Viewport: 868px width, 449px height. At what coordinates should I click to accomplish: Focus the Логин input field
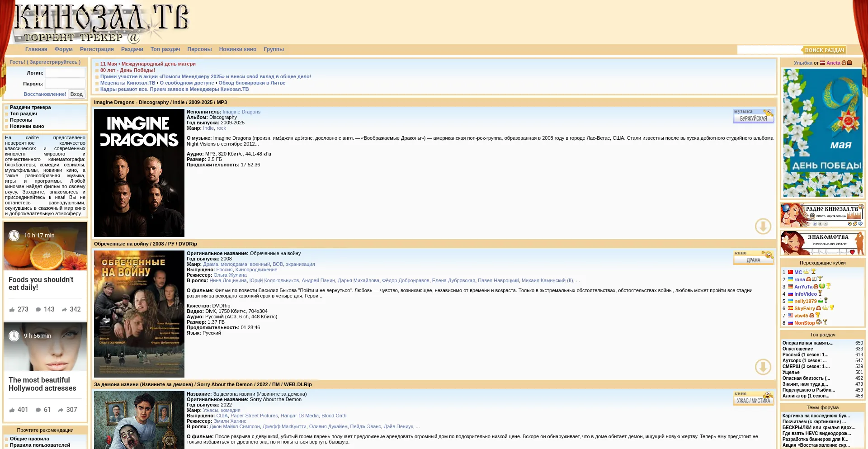(65, 73)
